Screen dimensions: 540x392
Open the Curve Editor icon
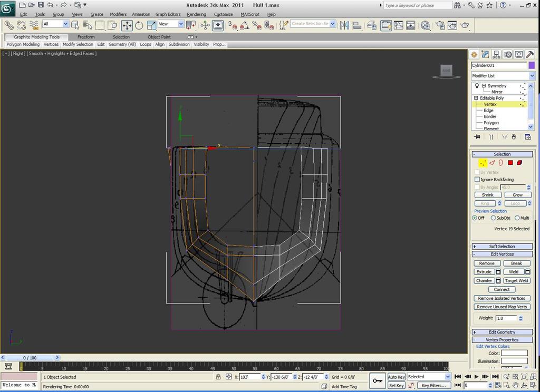(399, 25)
